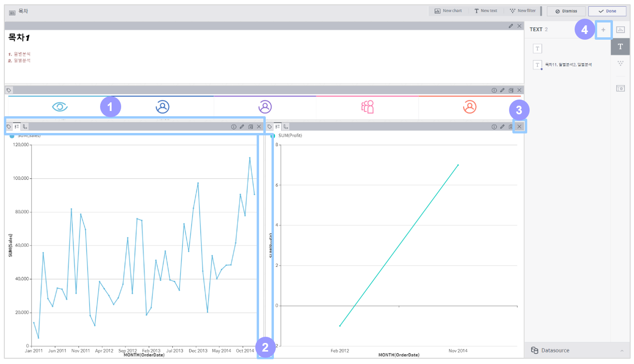Duplicate the SUM(Sales) chart widget

(250, 127)
